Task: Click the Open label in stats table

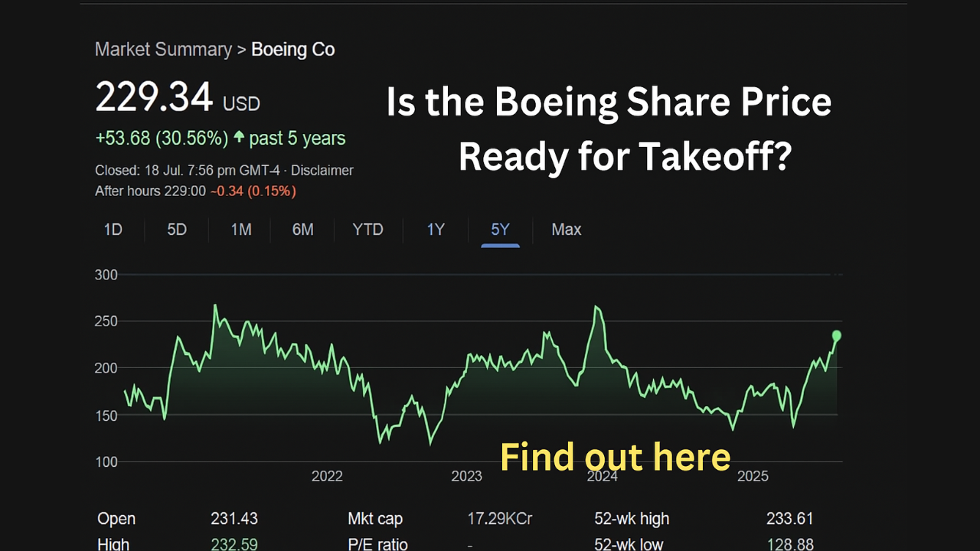Action: [116, 519]
